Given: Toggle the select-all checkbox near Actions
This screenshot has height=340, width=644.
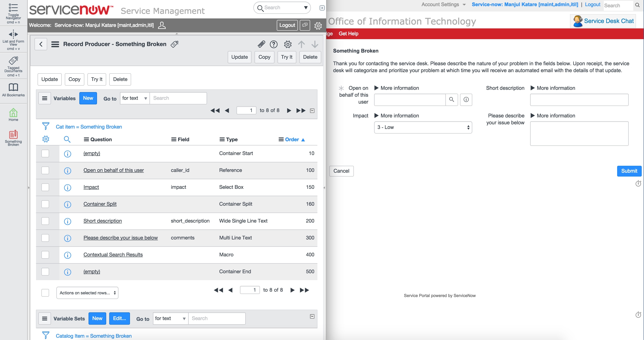Looking at the screenshot, I should point(45,293).
